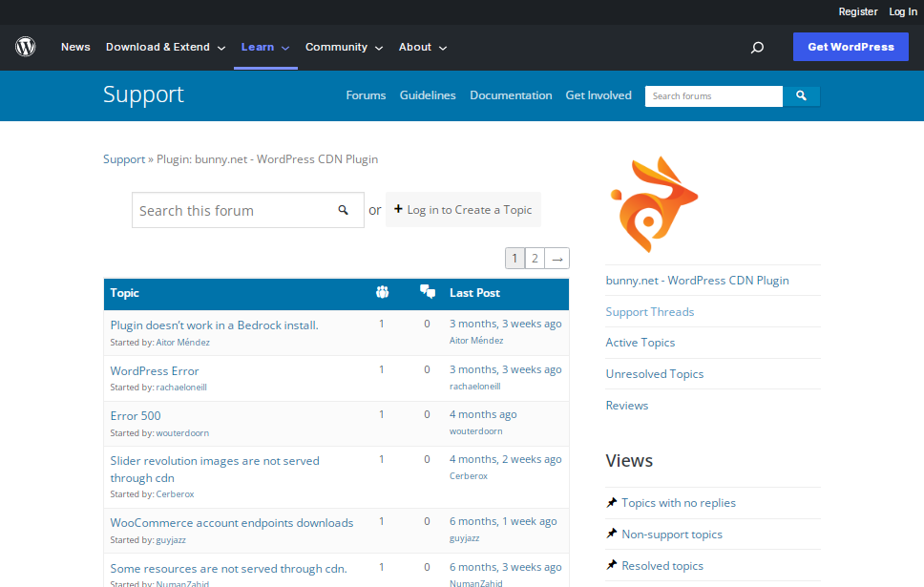Click the magnifier in Search this forum
The image size is (924, 587).
tap(344, 210)
